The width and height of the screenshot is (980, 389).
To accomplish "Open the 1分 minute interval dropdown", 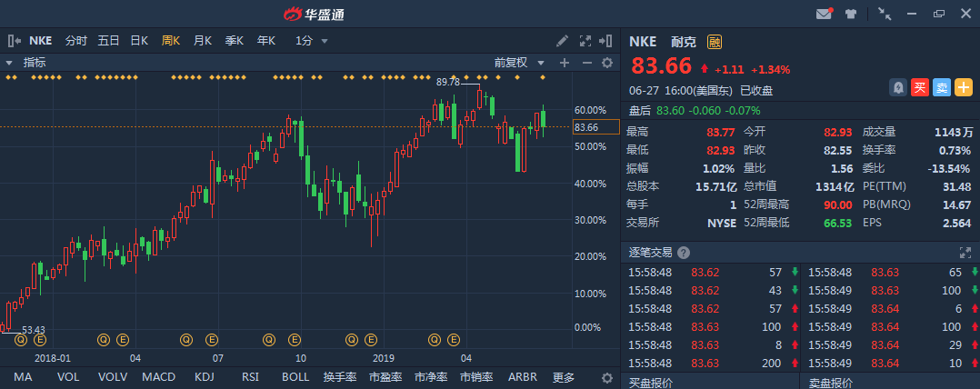I will [311, 41].
